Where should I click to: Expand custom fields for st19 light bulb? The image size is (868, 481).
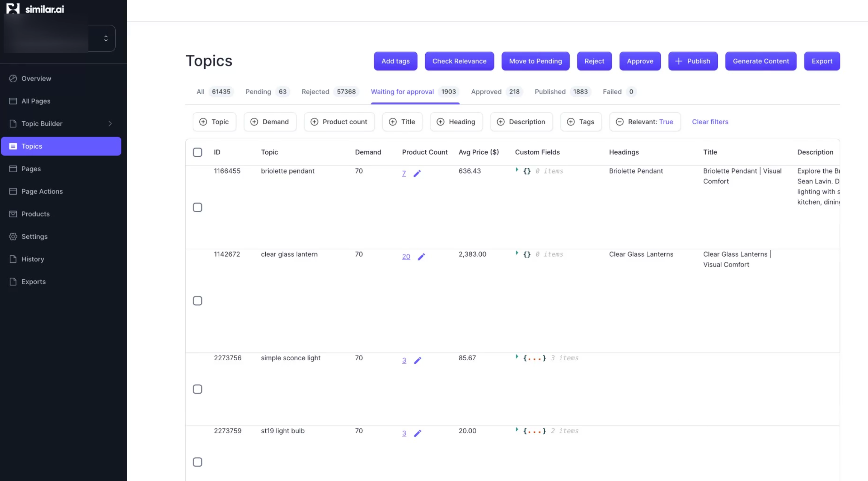pyautogui.click(x=517, y=430)
